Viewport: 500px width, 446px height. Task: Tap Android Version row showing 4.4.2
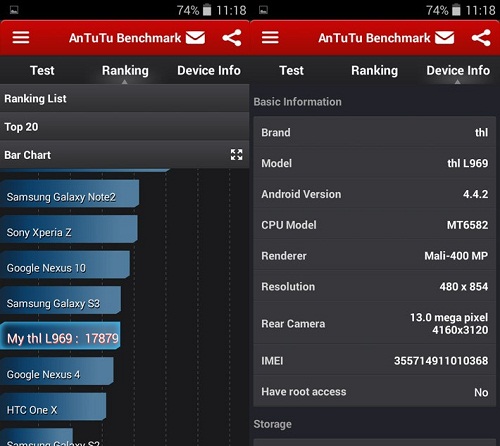pyautogui.click(x=374, y=194)
